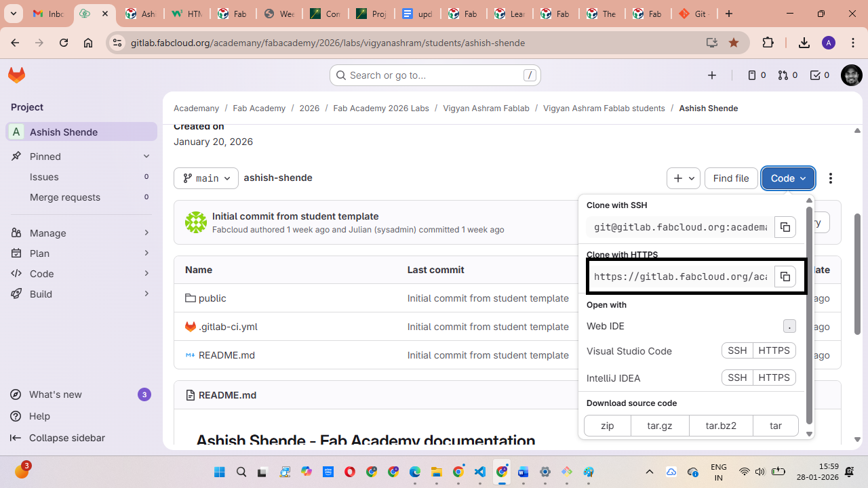Select the Clone with HTTPS URL field
The width and height of the screenshot is (868, 488).
coord(681,277)
